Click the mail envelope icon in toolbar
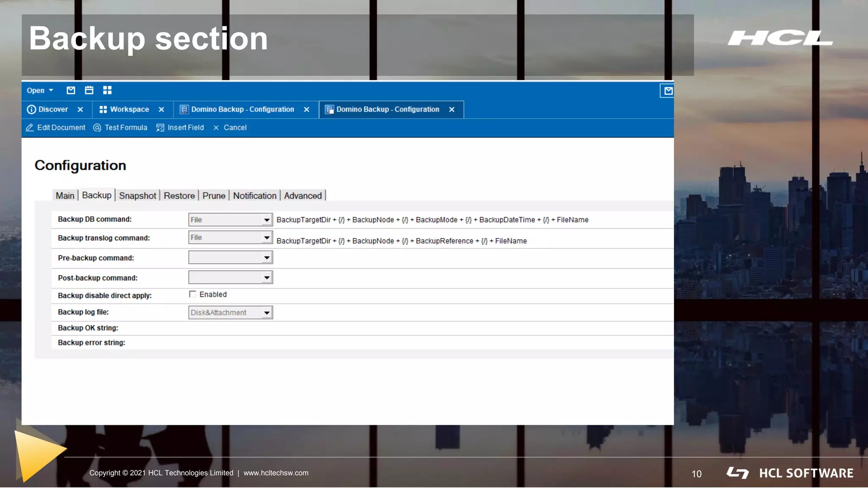This screenshot has width=868, height=488. click(x=71, y=90)
